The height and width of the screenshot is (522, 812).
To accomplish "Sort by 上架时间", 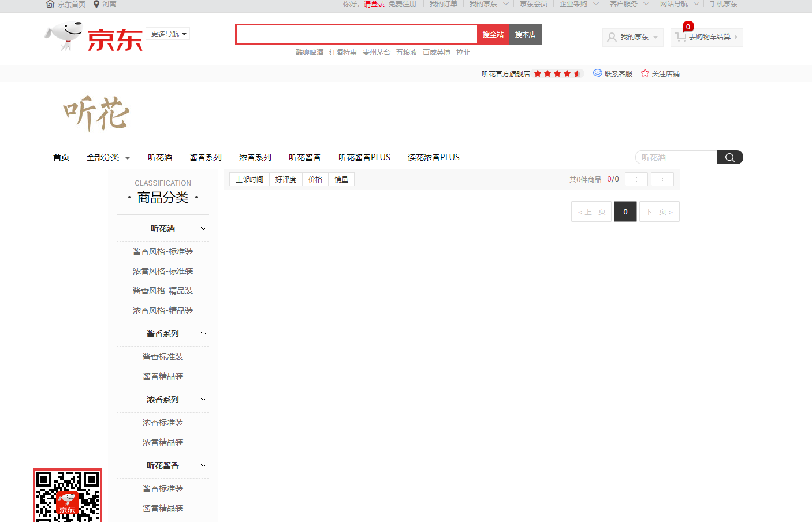I will point(249,179).
